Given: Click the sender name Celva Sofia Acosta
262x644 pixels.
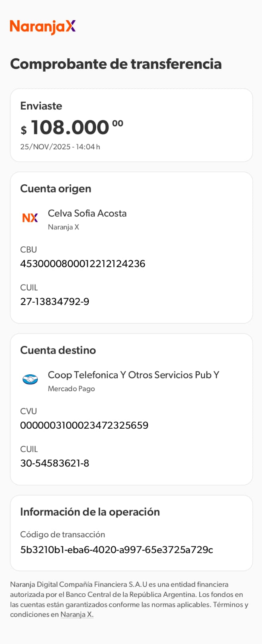Looking at the screenshot, I should click(87, 213).
